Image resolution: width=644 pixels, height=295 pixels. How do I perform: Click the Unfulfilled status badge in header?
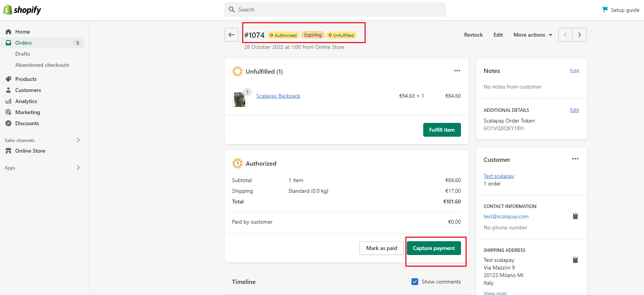342,35
